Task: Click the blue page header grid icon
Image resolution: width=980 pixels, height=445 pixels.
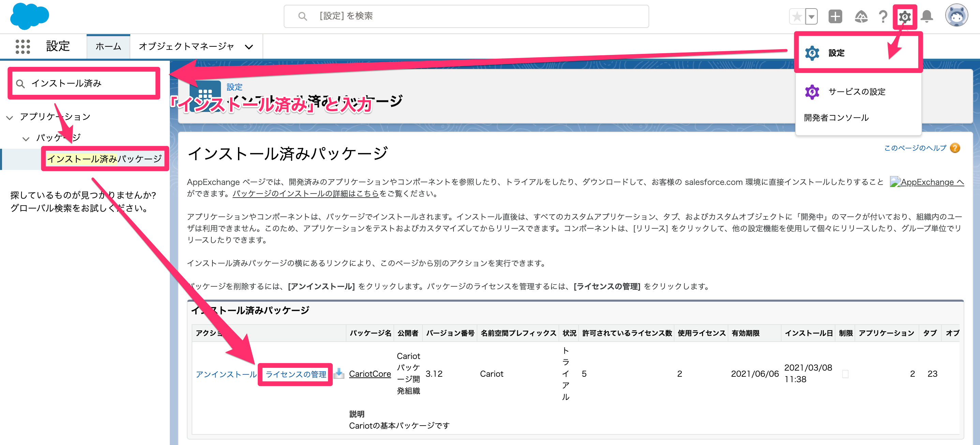Action: 205,96
